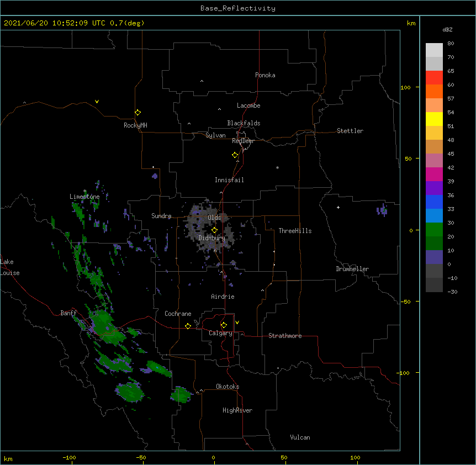476x465 pixels.
Task: Click the Cochrane town label
Action: click(178, 314)
